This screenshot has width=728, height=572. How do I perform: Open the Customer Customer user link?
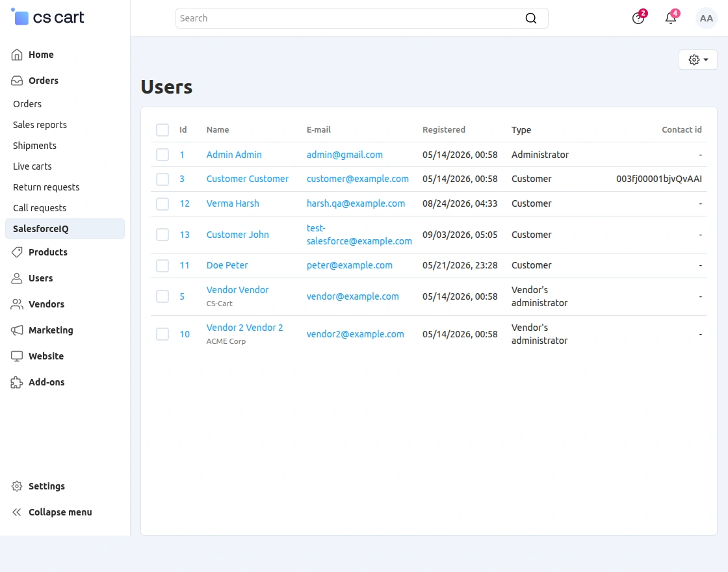248,179
